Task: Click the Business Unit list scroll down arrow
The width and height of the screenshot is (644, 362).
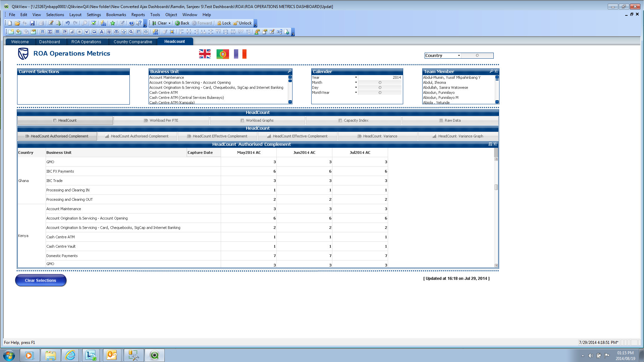Action: 290,102
